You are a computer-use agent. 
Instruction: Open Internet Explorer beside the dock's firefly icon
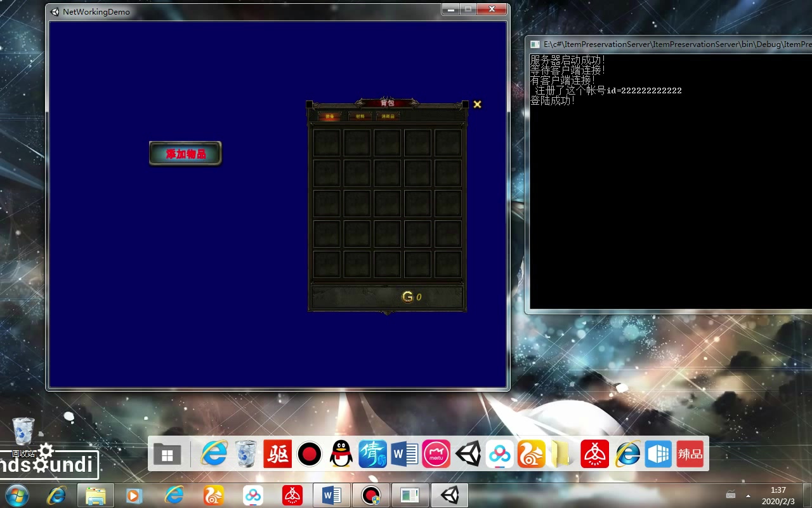[627, 454]
